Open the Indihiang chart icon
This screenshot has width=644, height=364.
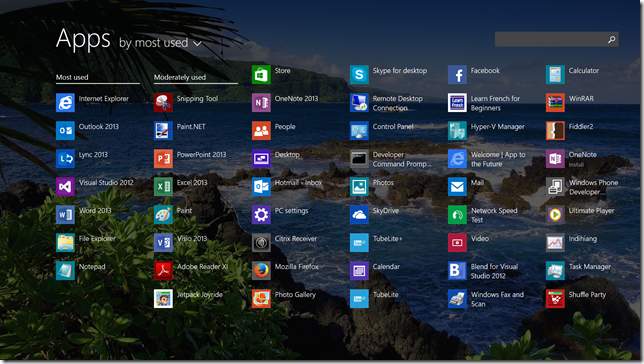pos(555,242)
